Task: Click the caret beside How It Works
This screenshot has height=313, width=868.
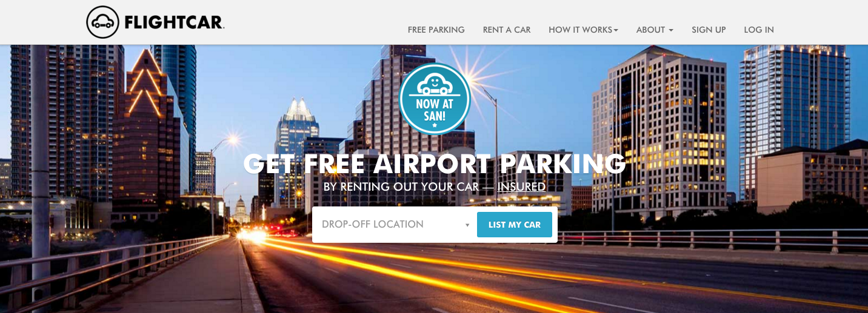Action: coord(616,30)
